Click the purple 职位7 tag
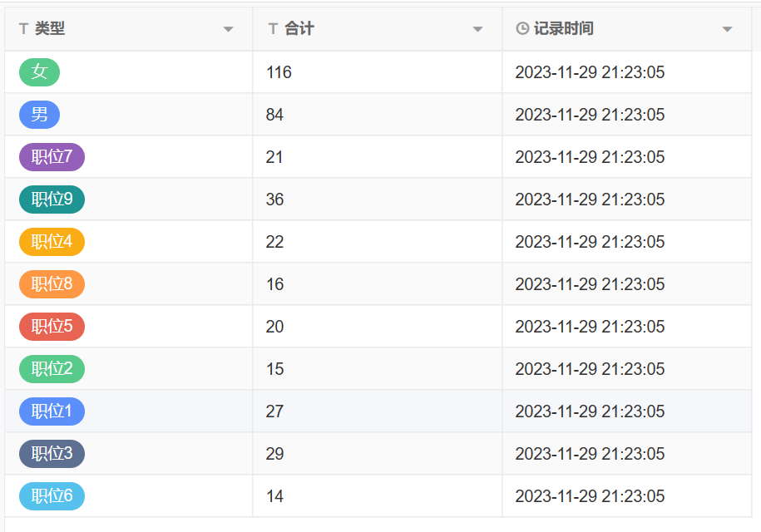This screenshot has height=532, width=761. (52, 157)
